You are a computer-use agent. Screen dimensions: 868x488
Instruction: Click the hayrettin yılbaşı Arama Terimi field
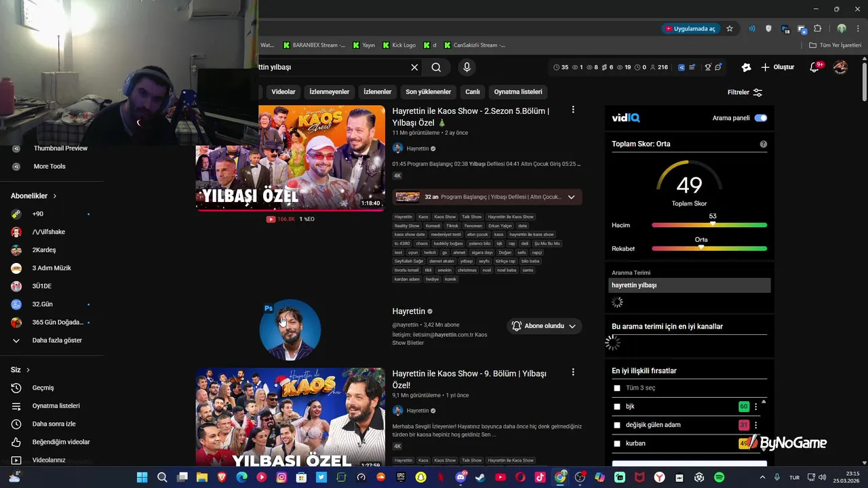pos(690,285)
